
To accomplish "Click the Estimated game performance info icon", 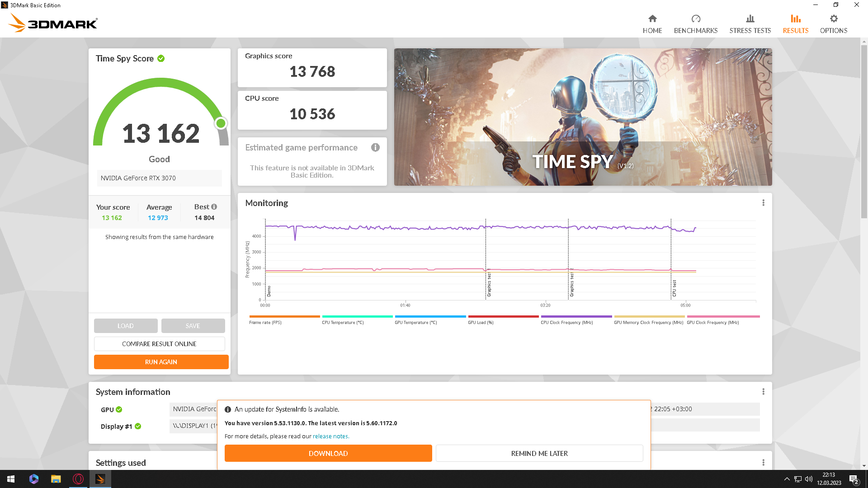I will coord(375,148).
